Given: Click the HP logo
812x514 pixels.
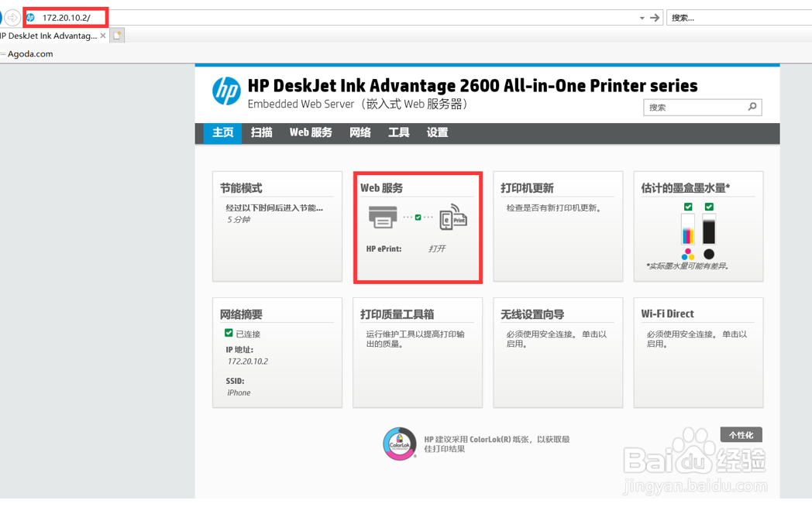Looking at the screenshot, I should [226, 92].
